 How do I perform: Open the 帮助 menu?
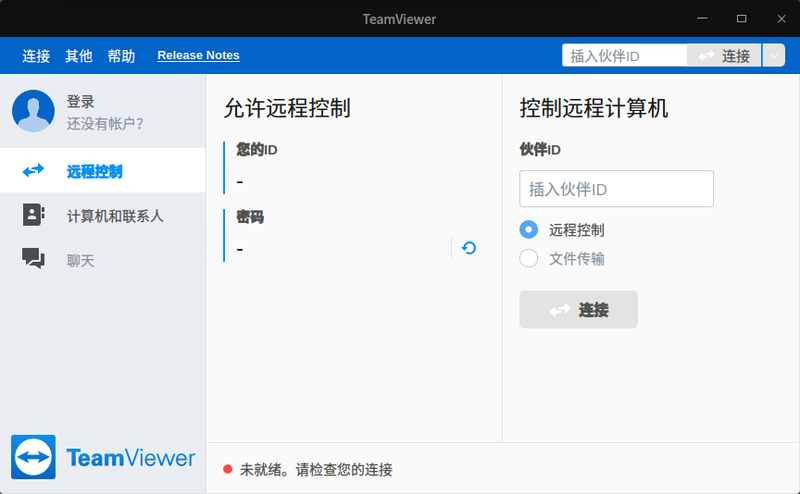point(121,56)
